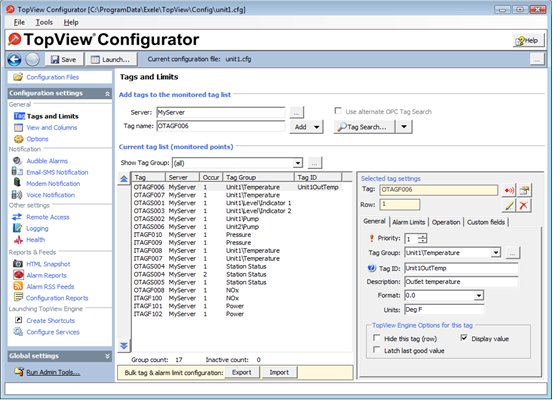The image size is (553, 400).
Task: Check Latch last good value
Action: click(x=377, y=350)
